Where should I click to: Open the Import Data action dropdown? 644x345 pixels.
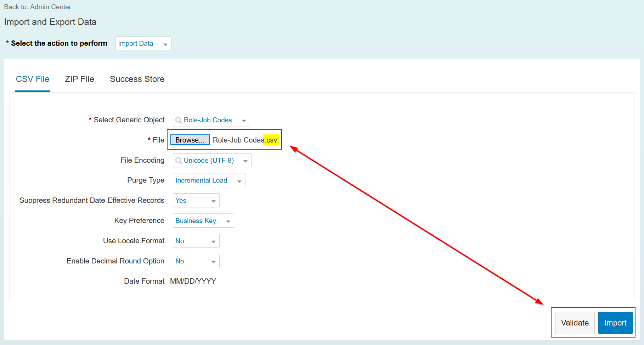tap(143, 44)
